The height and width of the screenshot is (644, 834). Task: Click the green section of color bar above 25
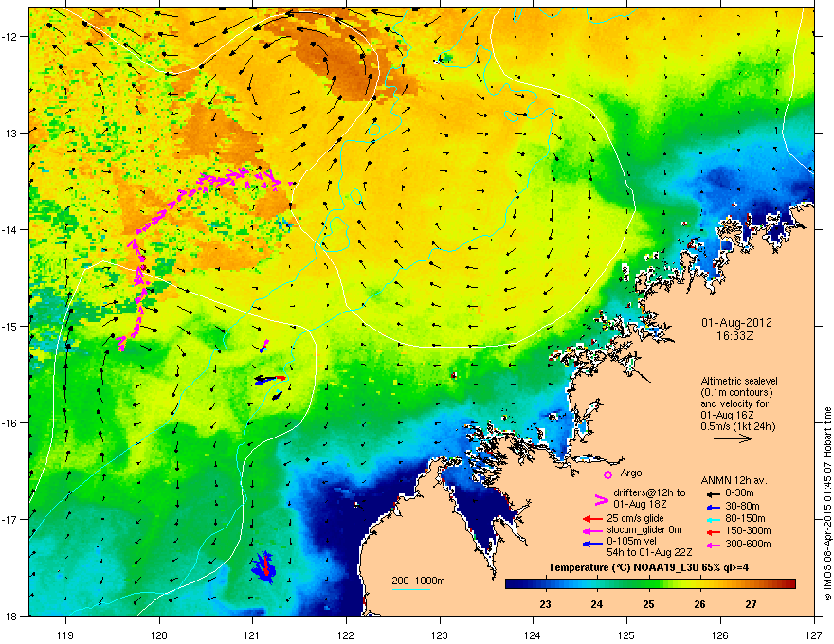pos(648,584)
